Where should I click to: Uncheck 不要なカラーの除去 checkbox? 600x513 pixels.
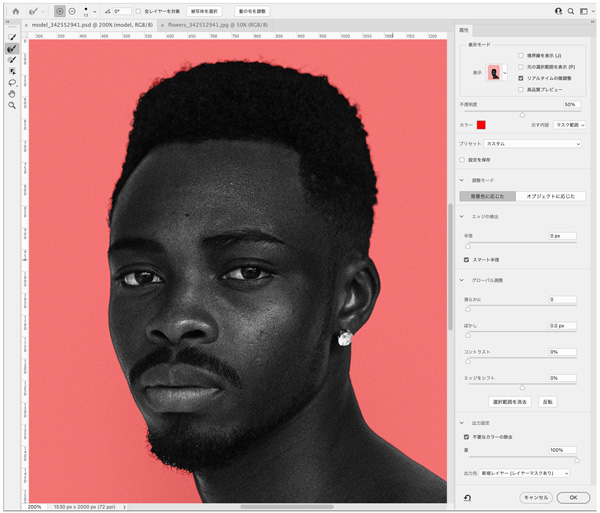[466, 437]
